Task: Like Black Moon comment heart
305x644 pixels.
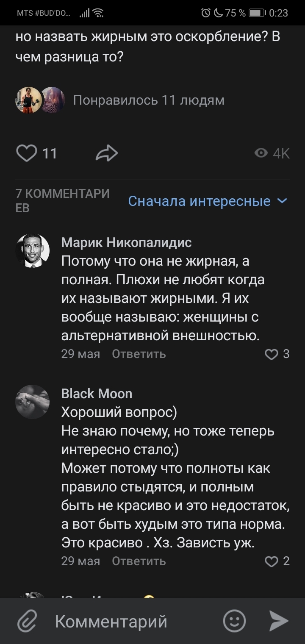Action: (271, 562)
